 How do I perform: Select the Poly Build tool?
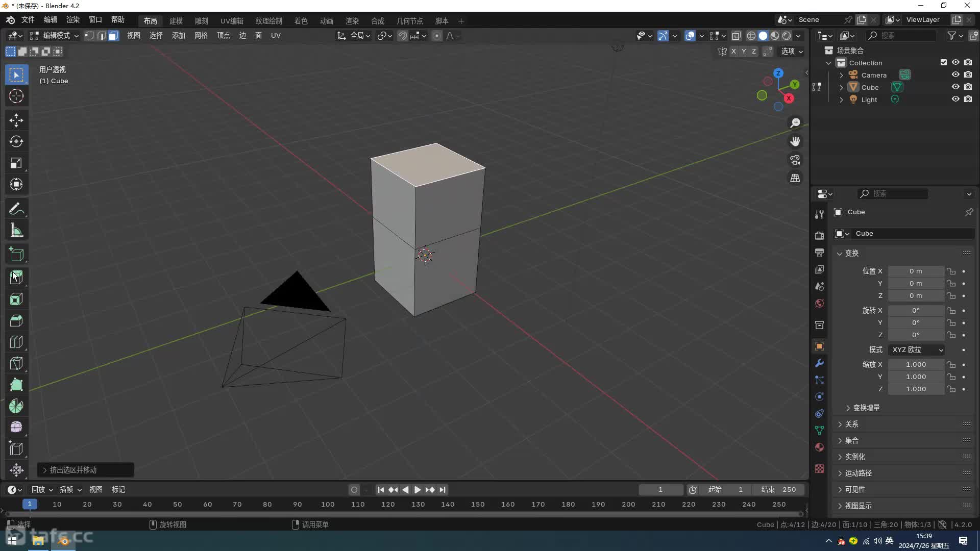tap(16, 385)
